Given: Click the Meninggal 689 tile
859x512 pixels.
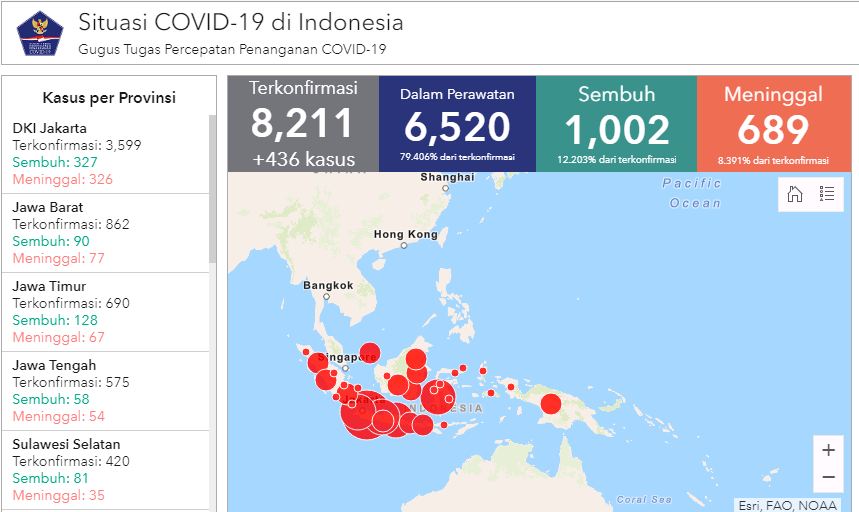Looking at the screenshot, I should point(774,124).
